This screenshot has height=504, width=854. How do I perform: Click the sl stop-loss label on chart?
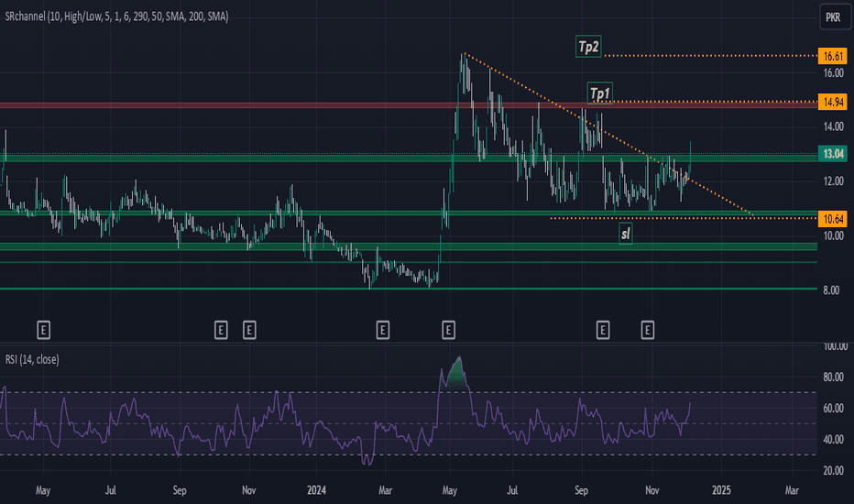pos(626,234)
